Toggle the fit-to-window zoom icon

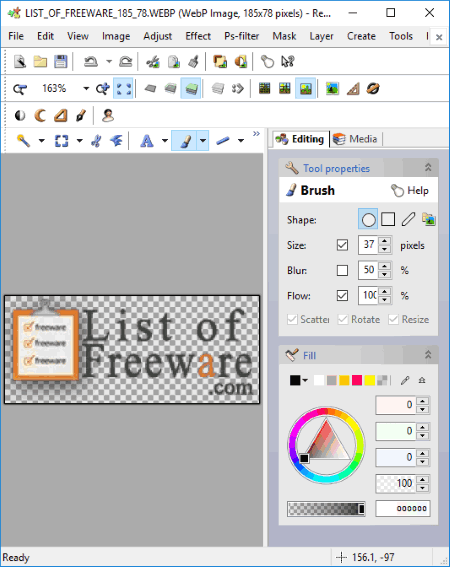pos(123,89)
